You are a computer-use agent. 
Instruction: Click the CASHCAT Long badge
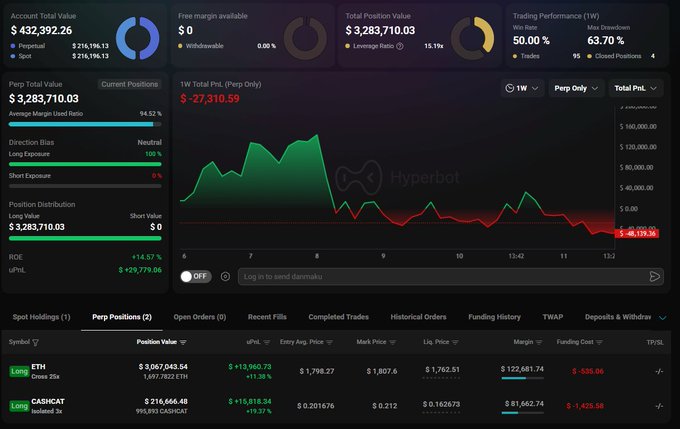click(19, 406)
